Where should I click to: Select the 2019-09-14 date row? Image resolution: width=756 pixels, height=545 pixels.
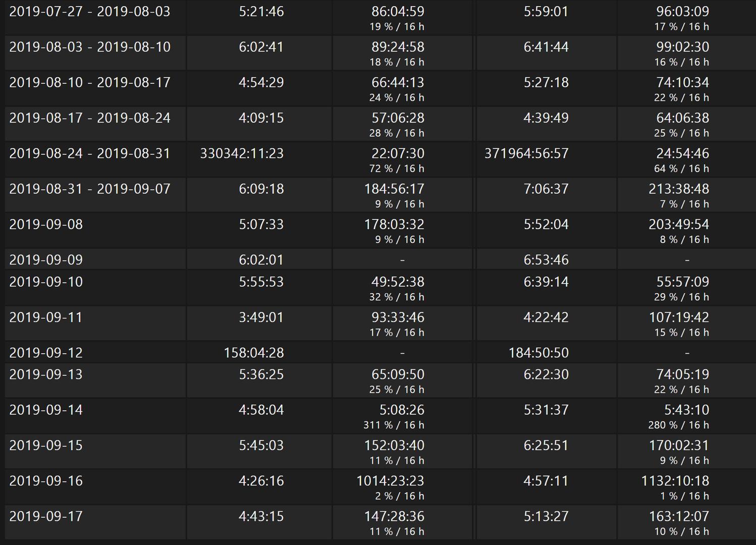click(x=380, y=416)
